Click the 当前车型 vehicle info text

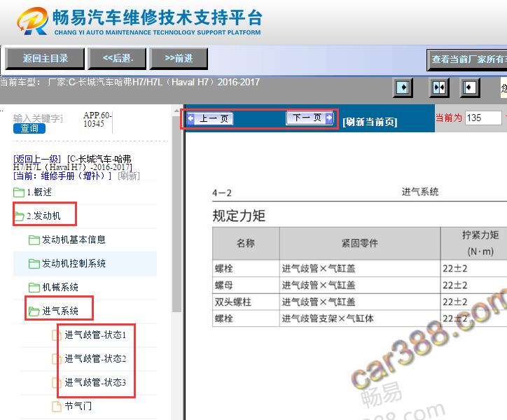coord(130,82)
